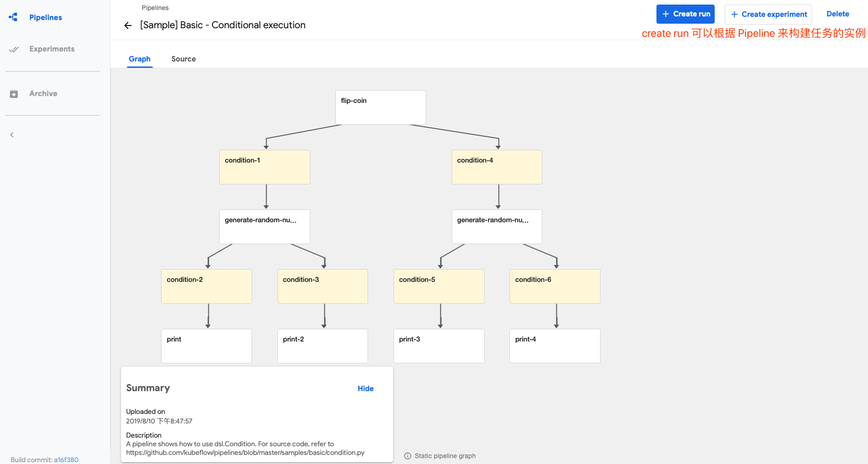Click the Experiments double-check icon

point(14,49)
